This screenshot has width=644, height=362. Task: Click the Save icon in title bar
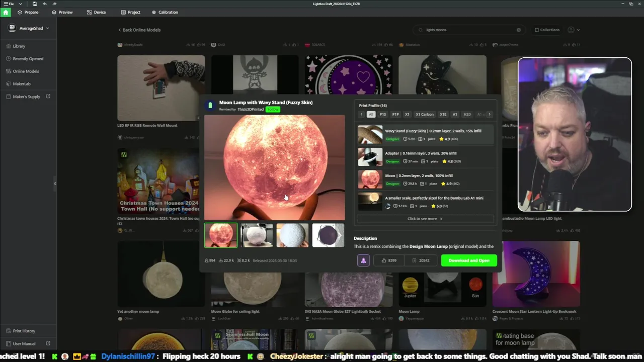click(x=35, y=4)
